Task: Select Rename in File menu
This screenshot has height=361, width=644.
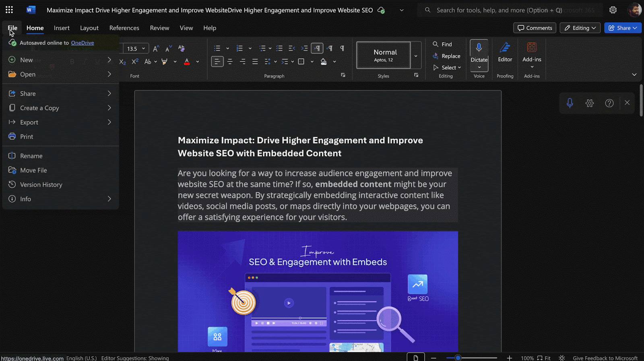Action: (x=60, y=156)
